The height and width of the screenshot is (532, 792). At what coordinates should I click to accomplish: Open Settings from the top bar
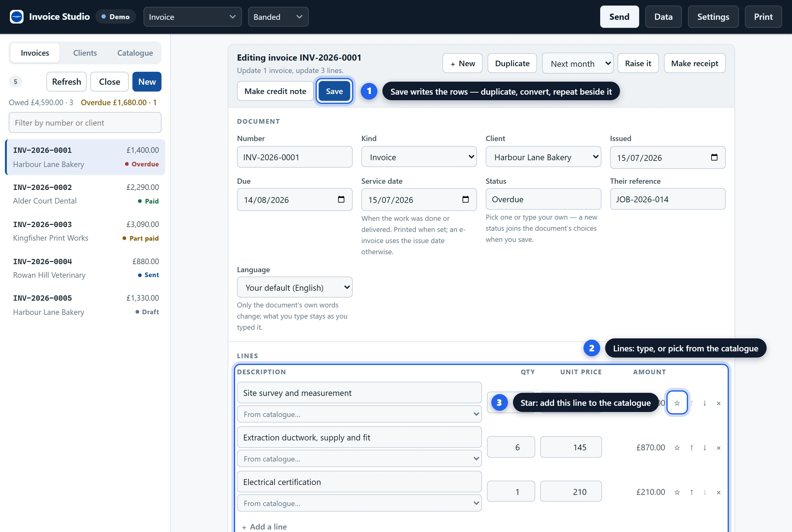point(713,17)
